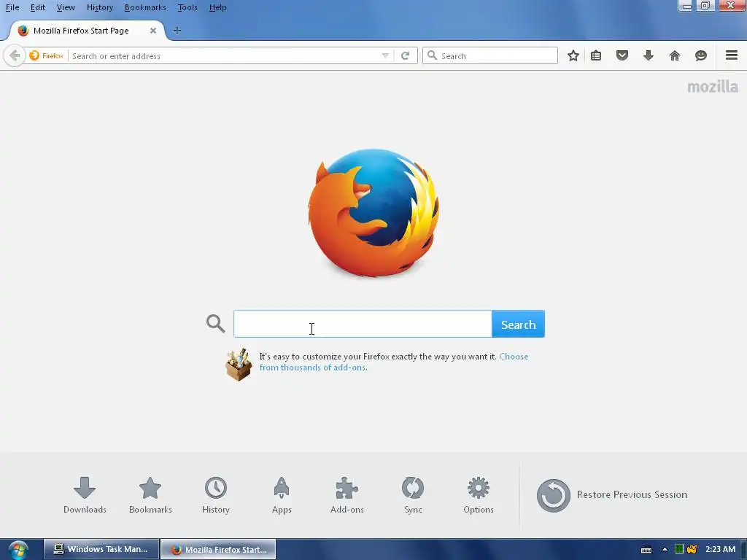The height and width of the screenshot is (560, 747).
Task: Open the Windows Start menu orb
Action: 18,550
